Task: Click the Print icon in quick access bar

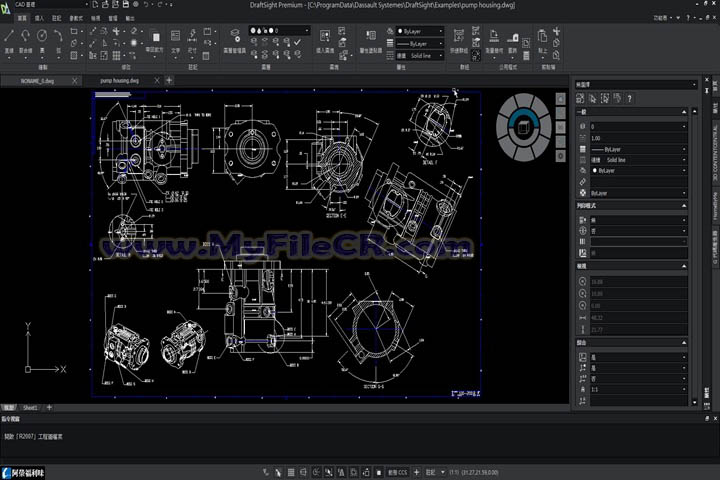Action: [x=136, y=5]
